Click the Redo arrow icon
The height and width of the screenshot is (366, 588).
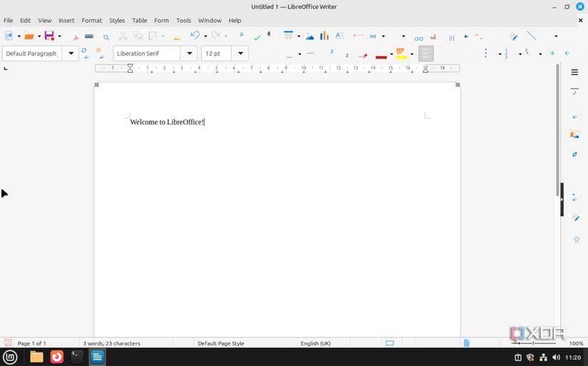216,36
